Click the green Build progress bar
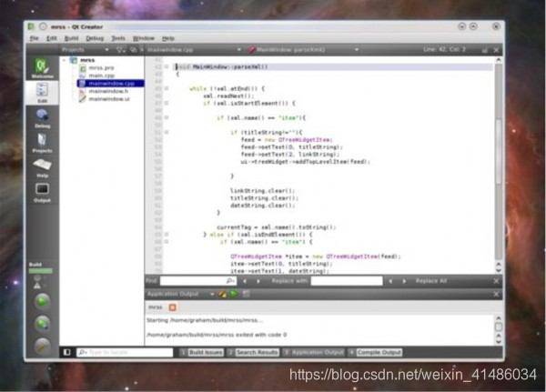Viewport: 546px width, 392px height. (x=41, y=271)
